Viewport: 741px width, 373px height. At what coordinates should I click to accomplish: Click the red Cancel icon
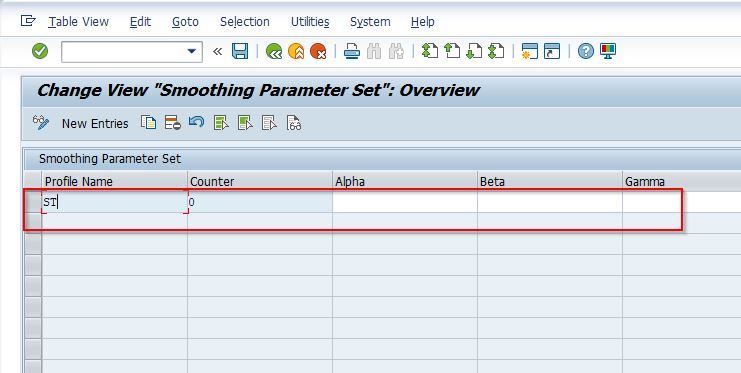(x=318, y=51)
